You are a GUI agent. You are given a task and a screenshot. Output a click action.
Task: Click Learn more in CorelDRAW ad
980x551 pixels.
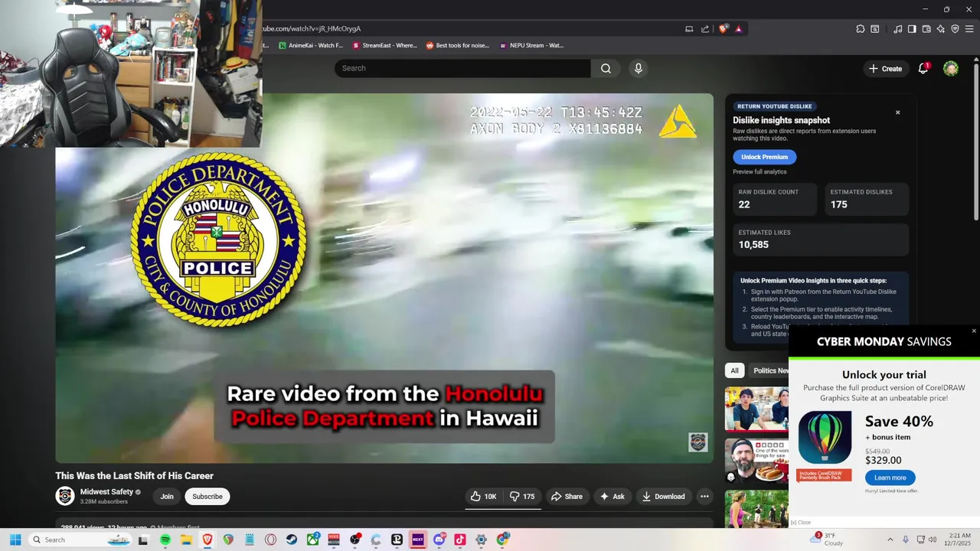[890, 478]
